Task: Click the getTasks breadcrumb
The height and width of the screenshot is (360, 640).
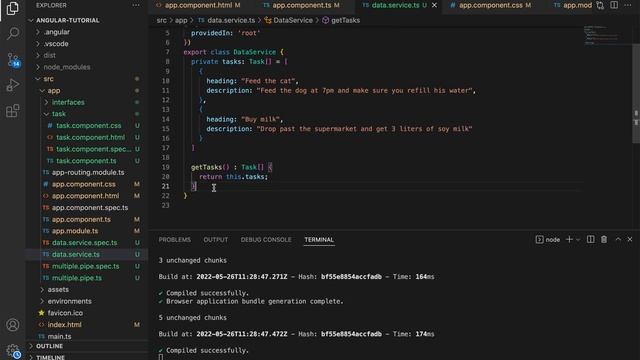Action: click(341, 20)
